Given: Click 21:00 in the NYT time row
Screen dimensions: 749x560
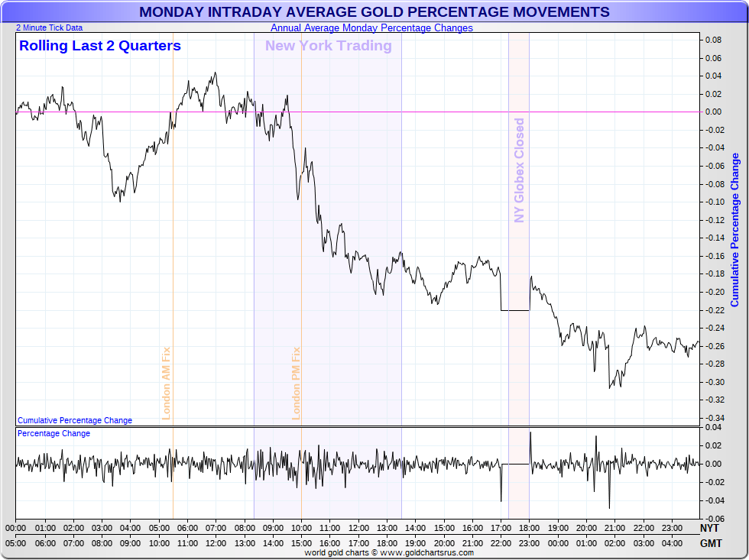Looking at the screenshot, I should 614,528.
